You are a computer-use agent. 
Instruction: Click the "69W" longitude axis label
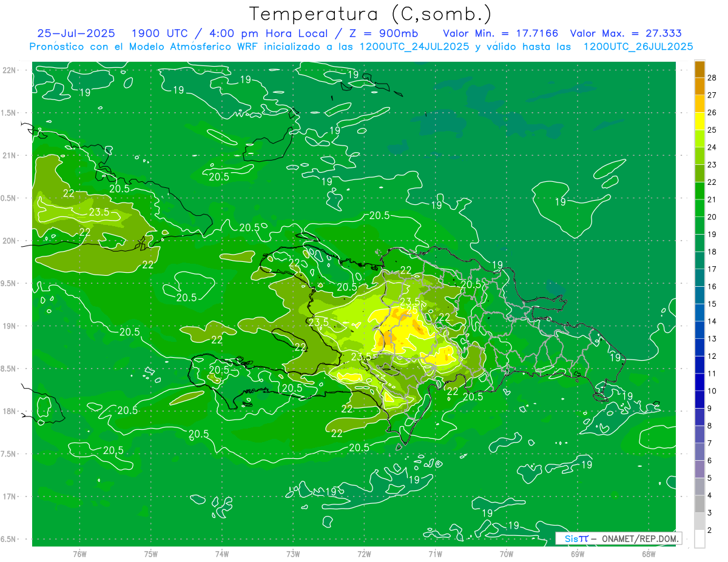[578, 554]
